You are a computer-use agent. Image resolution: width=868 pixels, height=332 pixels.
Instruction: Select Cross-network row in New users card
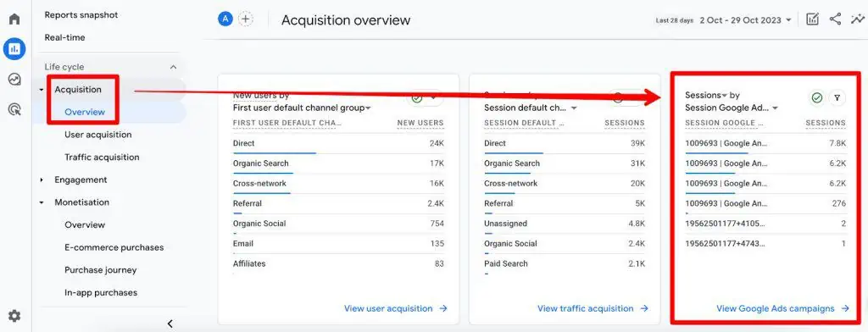[338, 184]
